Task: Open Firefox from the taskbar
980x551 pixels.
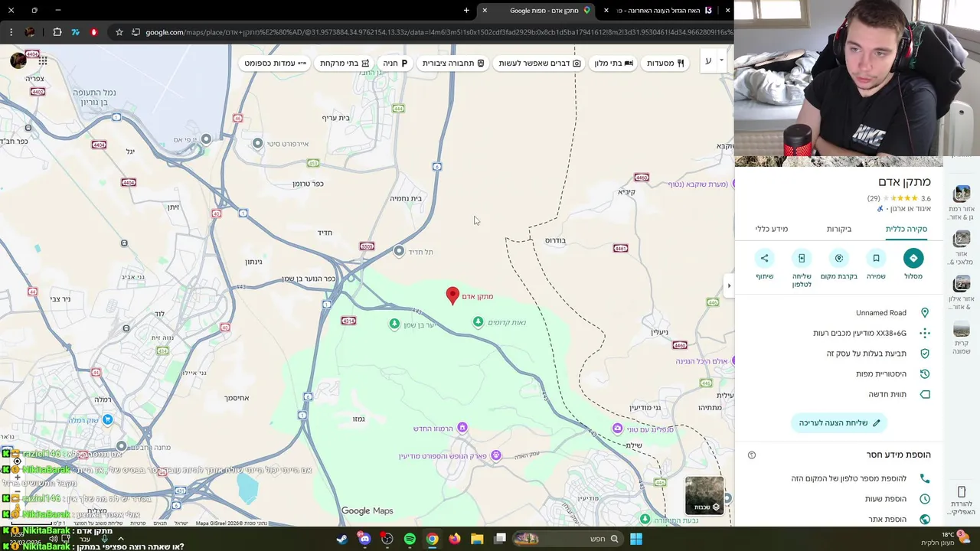Action: tap(455, 539)
